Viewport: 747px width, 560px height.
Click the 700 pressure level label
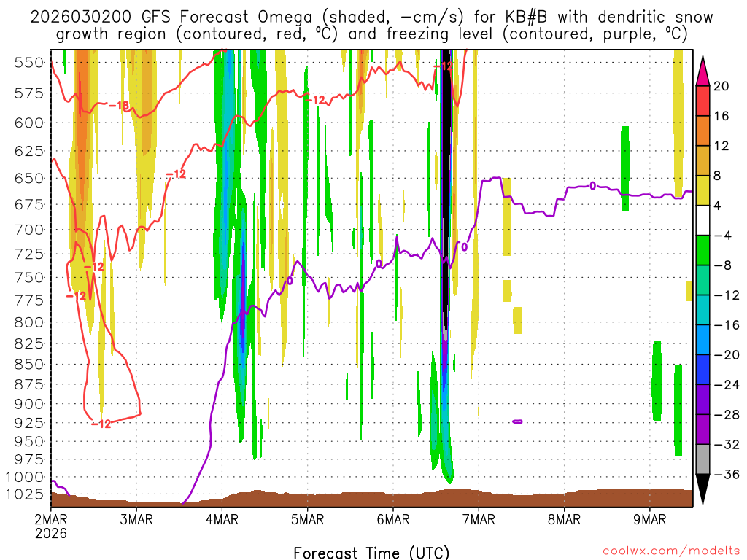28,230
